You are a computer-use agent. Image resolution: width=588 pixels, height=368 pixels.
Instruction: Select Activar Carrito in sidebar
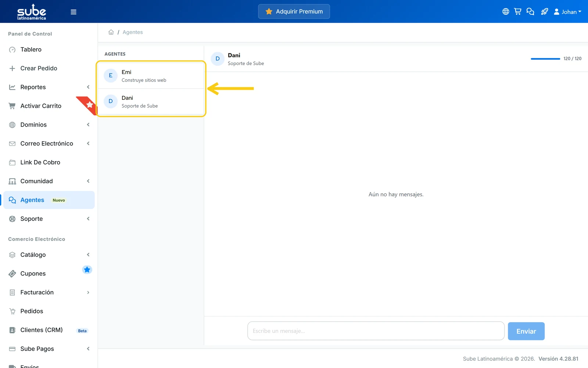click(x=49, y=106)
